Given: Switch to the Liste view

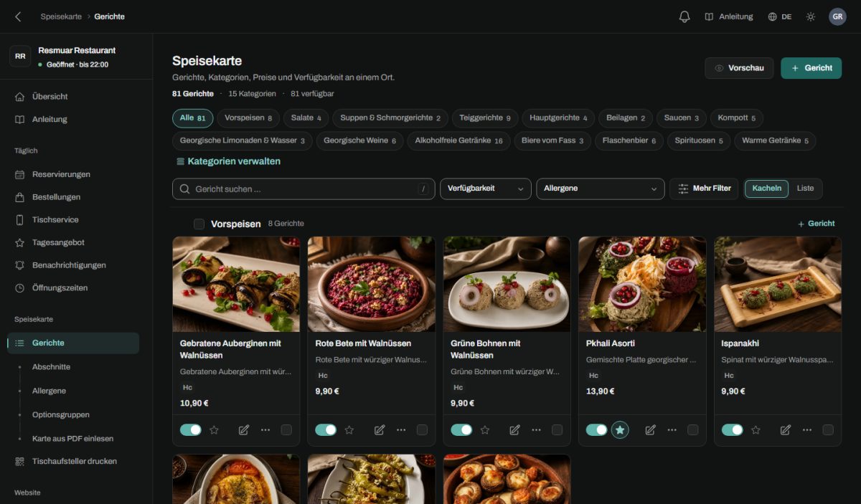Looking at the screenshot, I should [x=805, y=189].
